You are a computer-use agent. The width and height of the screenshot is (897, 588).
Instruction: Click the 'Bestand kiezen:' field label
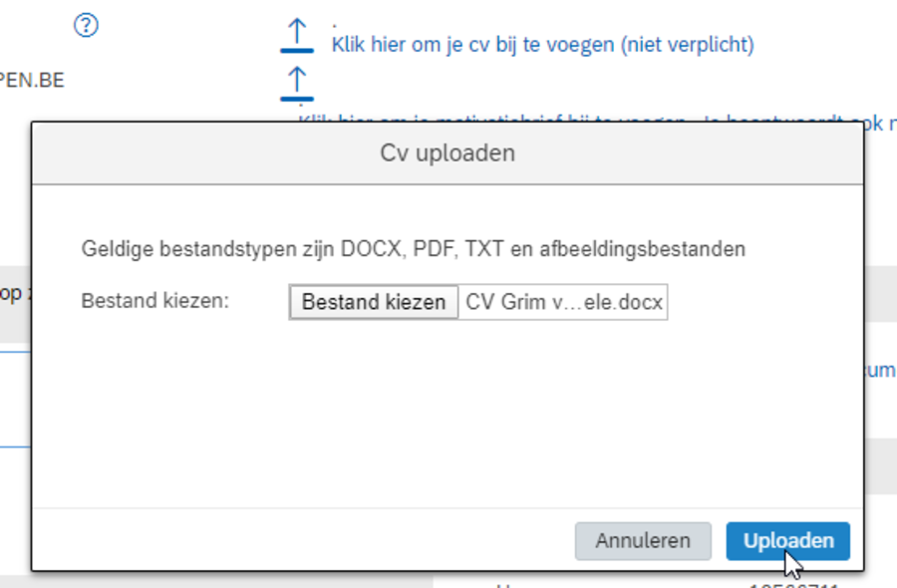tap(155, 301)
